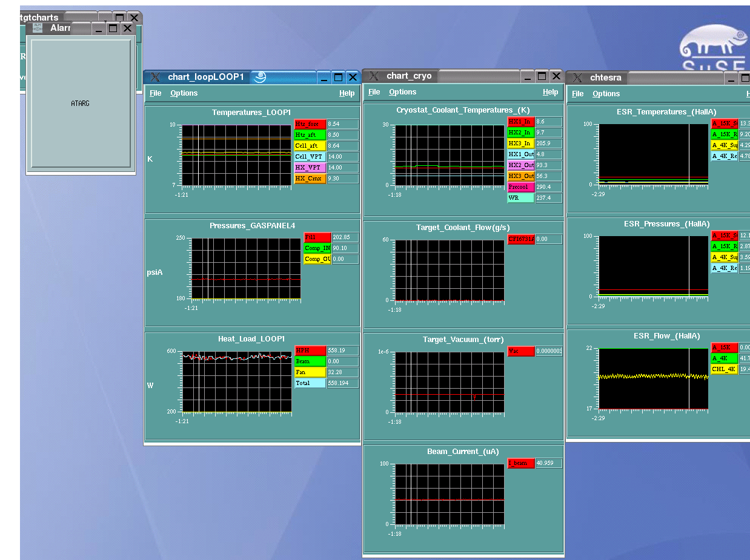
Task: Select the green Comp_IN legend button
Action: click(x=317, y=248)
